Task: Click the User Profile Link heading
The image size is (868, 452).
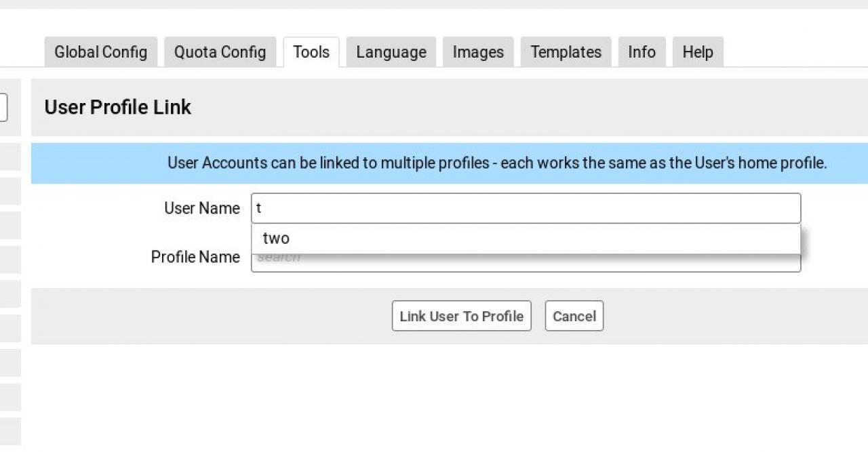Action: 118,107
